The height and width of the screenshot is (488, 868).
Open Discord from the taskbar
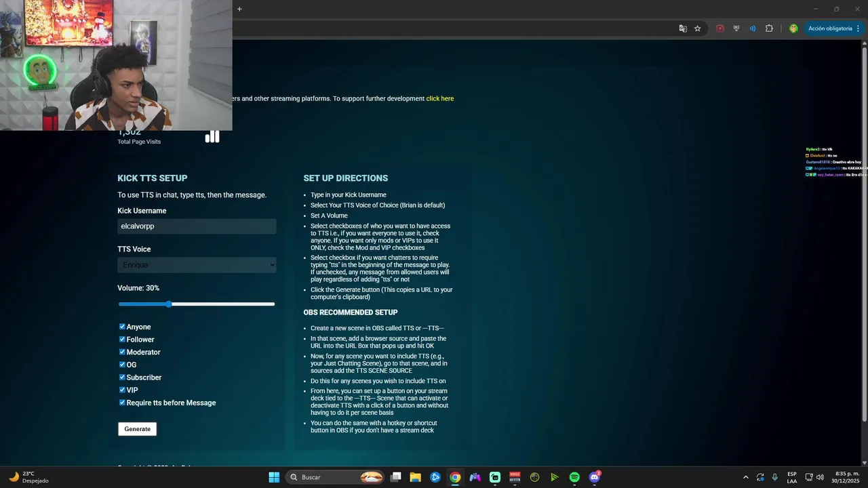tap(595, 477)
